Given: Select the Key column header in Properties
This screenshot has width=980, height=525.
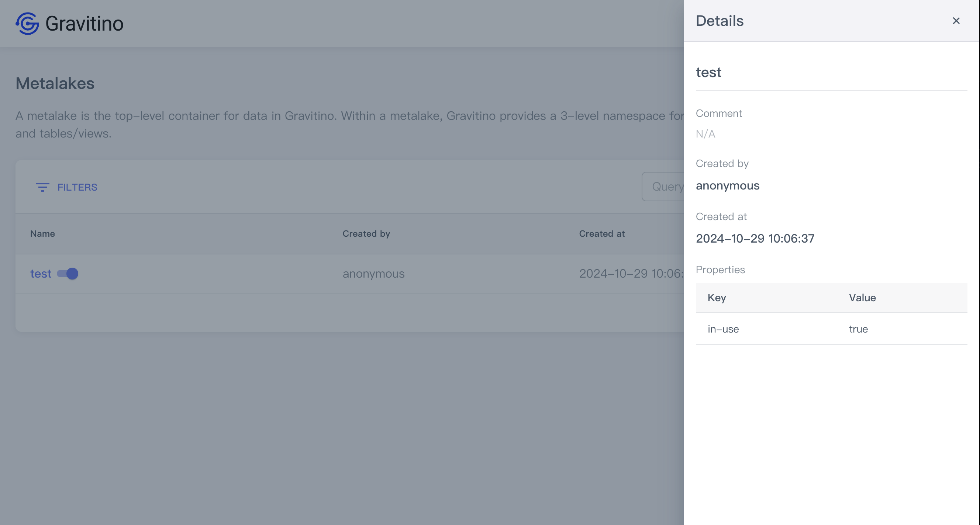Looking at the screenshot, I should click(x=716, y=298).
